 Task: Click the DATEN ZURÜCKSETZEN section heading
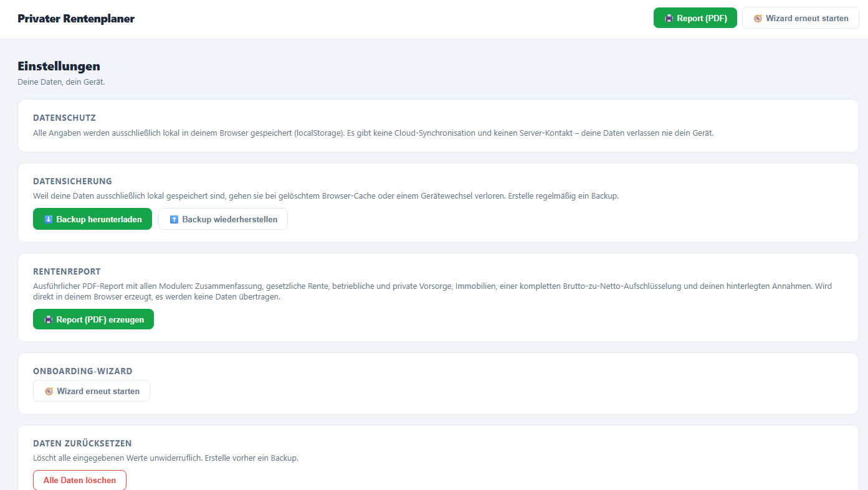pos(82,443)
